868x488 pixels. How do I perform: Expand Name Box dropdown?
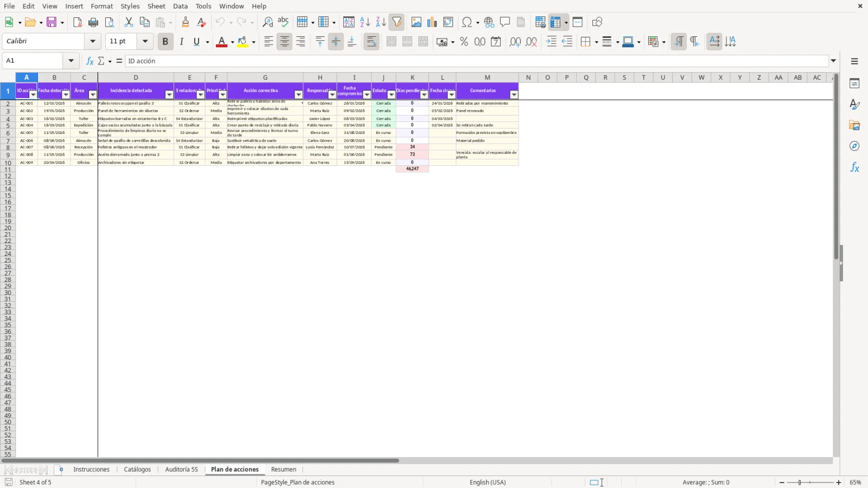[71, 61]
